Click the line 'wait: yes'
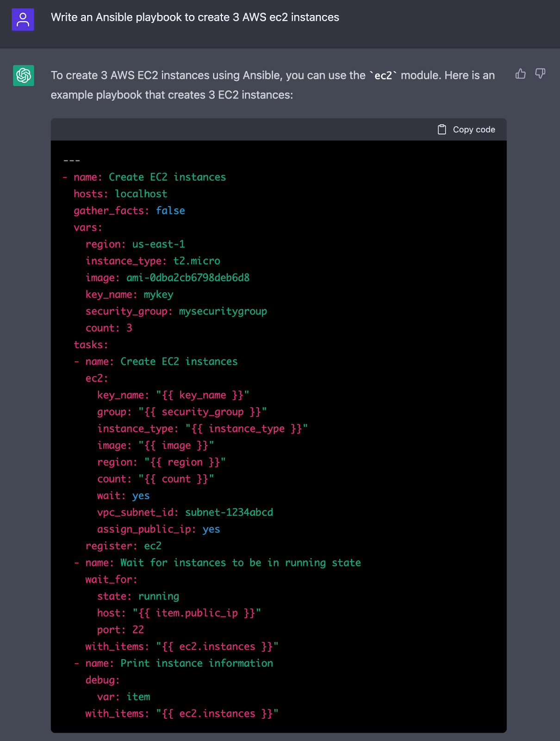 (123, 496)
